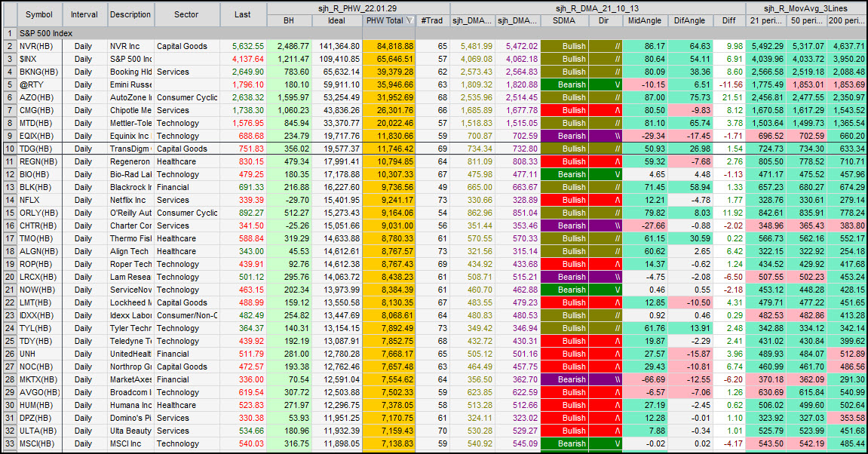Image resolution: width=868 pixels, height=454 pixels.
Task: Select 50 period value 1,853.01 in @RTY row
Action: point(807,84)
